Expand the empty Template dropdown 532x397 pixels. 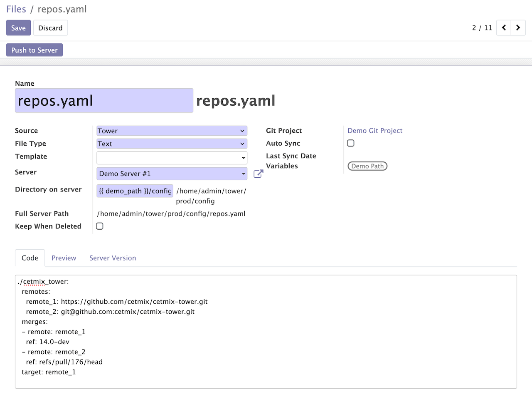172,158
